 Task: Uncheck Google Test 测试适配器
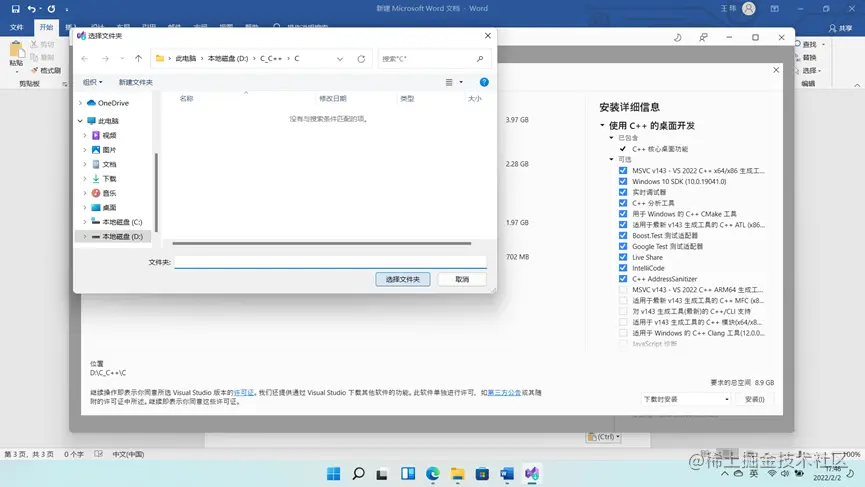tap(623, 247)
